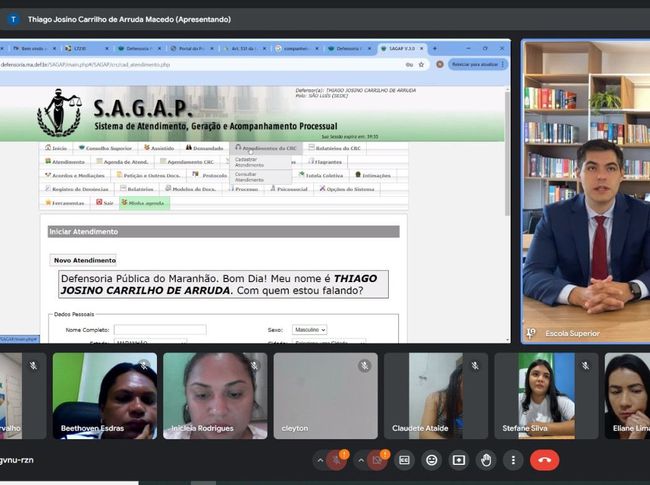Select the Escola Superior presenter video tile
The width and height of the screenshot is (650, 485).
click(585, 190)
